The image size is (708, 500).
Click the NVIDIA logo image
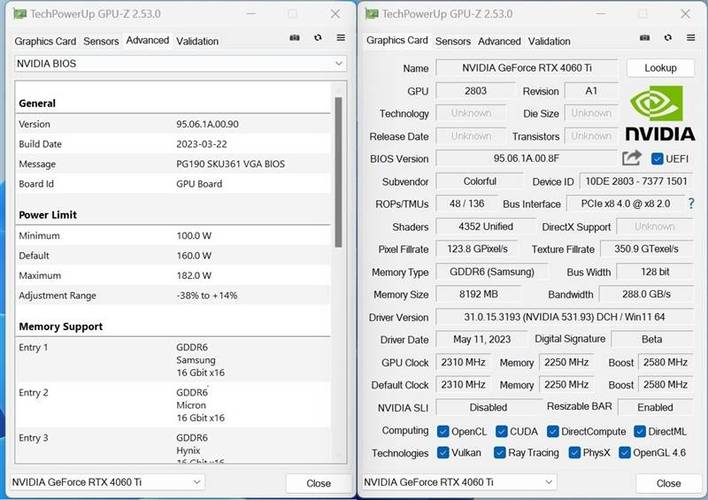tap(660, 114)
